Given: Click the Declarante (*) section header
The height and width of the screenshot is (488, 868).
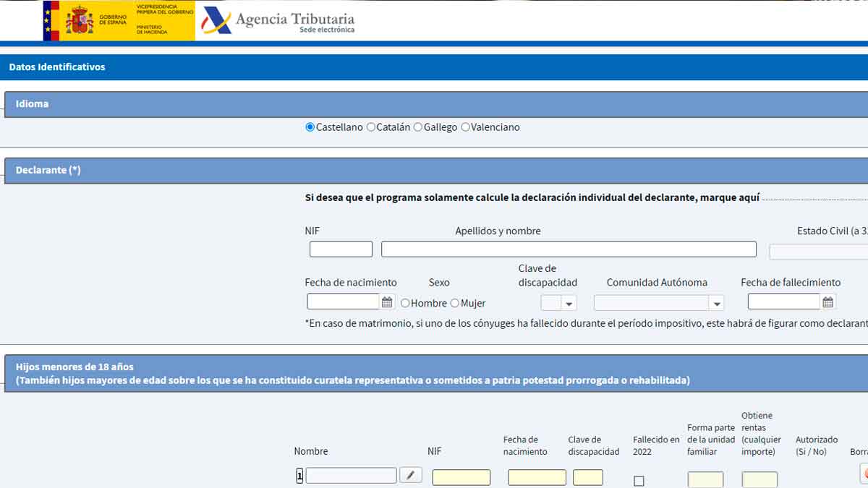Looking at the screenshot, I should [x=436, y=171].
